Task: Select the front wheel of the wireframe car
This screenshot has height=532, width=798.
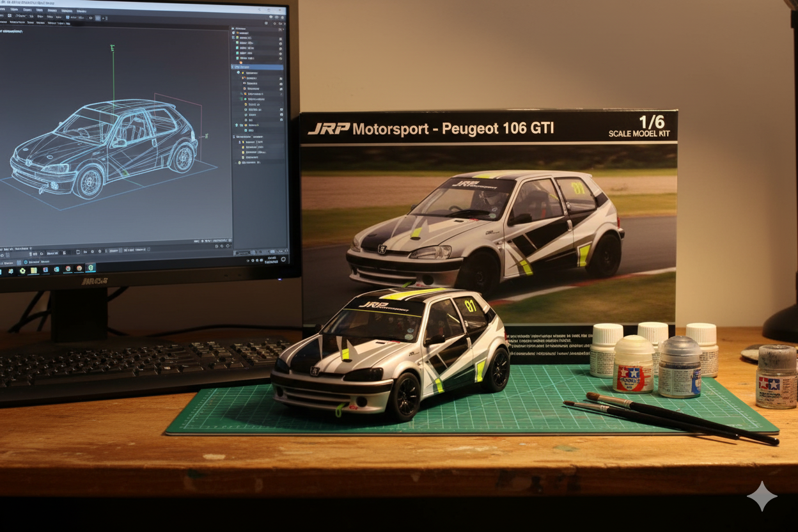Action: (89, 182)
